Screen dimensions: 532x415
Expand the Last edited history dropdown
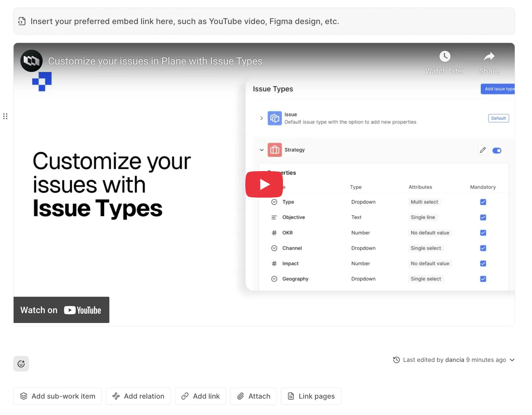(x=512, y=360)
